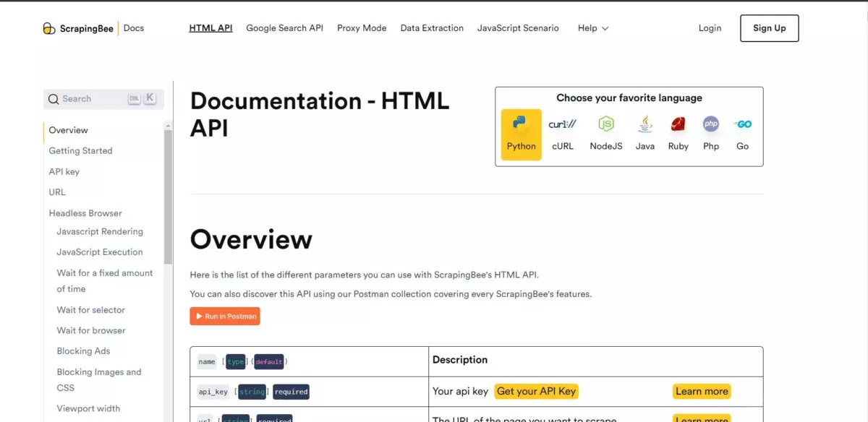Click the Description column header
The image size is (868, 422).
coord(460,360)
